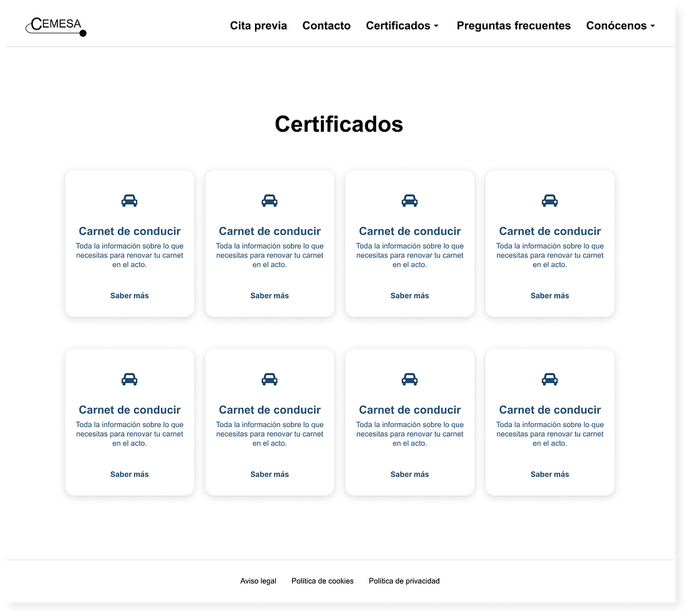689x616 pixels.
Task: Open the Aviso legal footer link
Action: 258,581
